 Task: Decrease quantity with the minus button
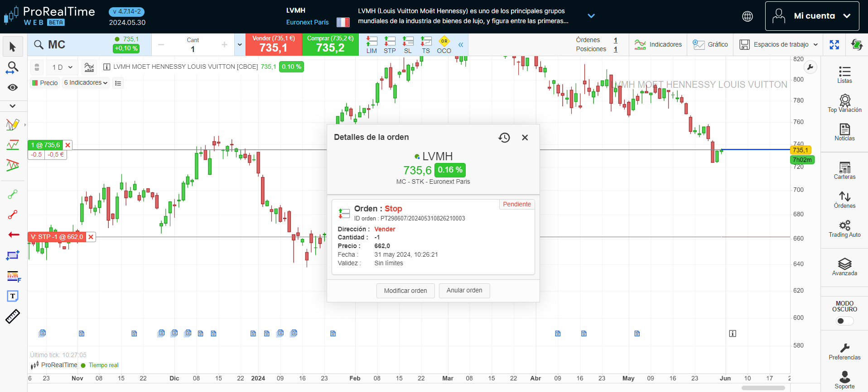click(161, 44)
